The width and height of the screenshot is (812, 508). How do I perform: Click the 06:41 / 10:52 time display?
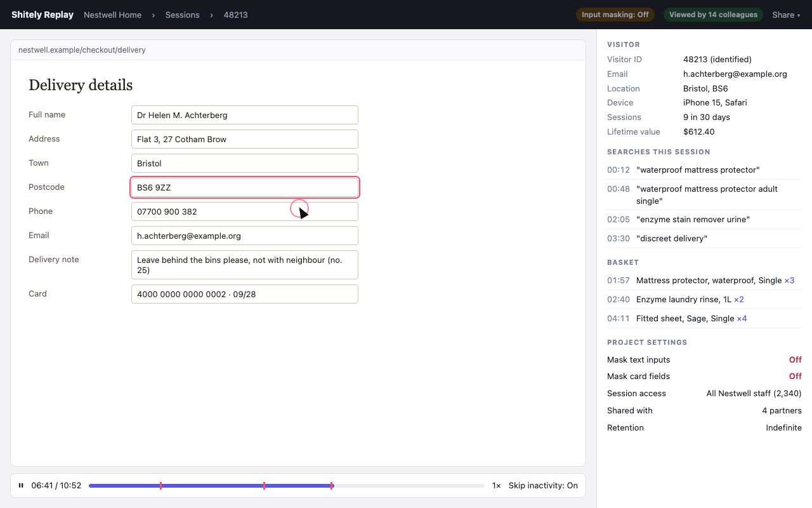click(56, 486)
